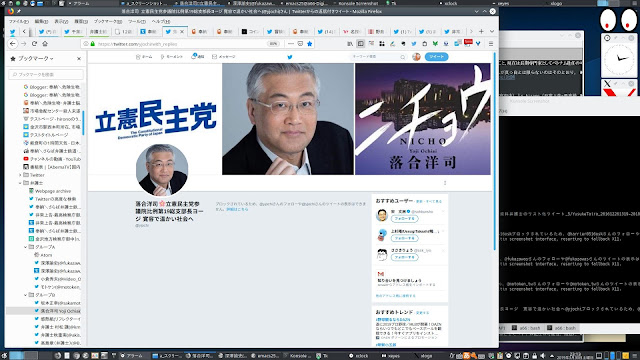Switch to the '12' document tab
Screen dimensions: 640x360
124,31
